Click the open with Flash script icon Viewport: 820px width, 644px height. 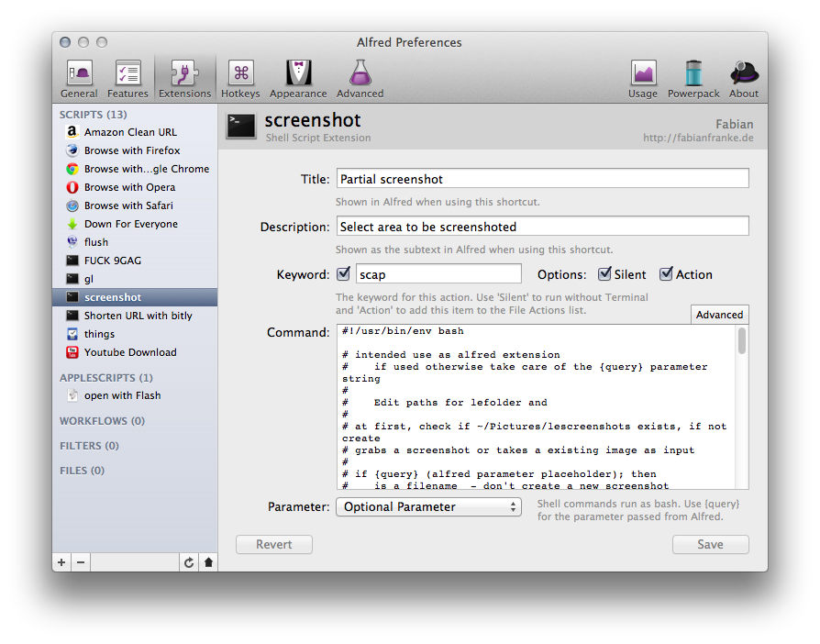coord(72,395)
